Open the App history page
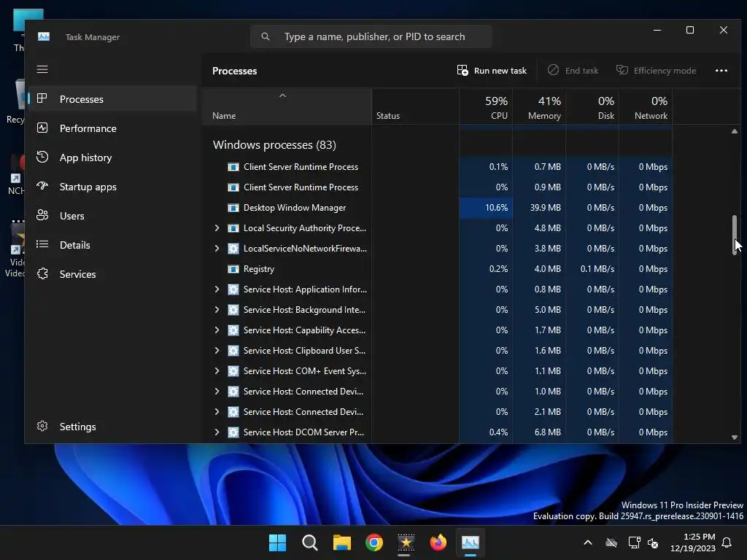This screenshot has height=560, width=747. (112, 157)
